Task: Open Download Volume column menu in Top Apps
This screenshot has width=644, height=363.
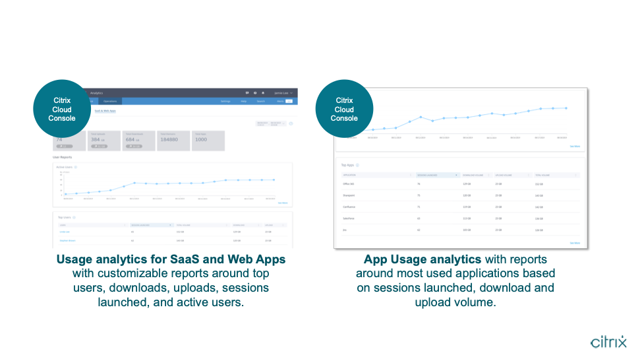Action: 488,175
